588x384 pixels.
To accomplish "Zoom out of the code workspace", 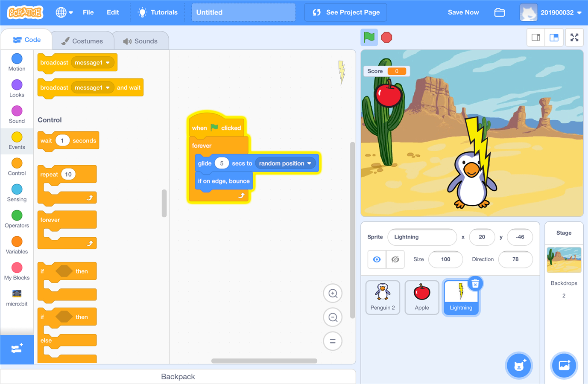I will (x=333, y=317).
